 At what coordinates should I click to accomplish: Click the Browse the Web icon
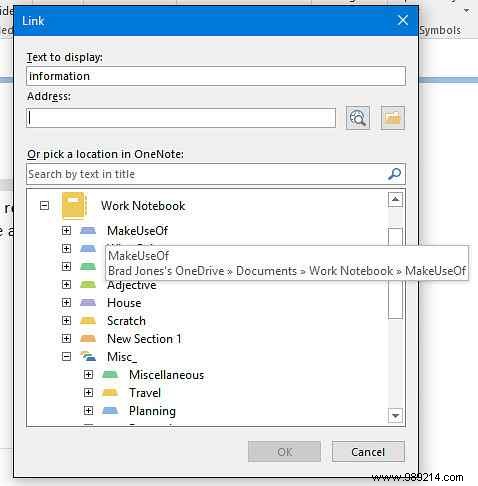[358, 118]
